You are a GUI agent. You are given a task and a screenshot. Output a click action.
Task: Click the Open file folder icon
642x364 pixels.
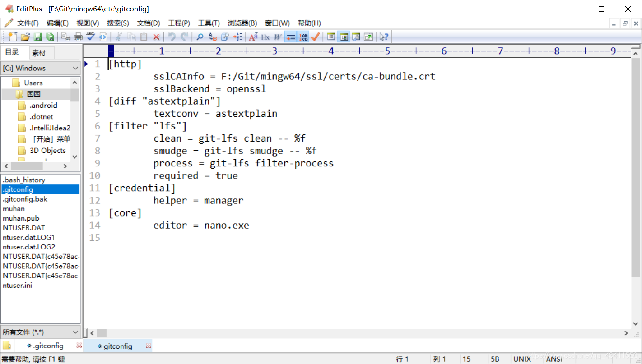pos(25,37)
